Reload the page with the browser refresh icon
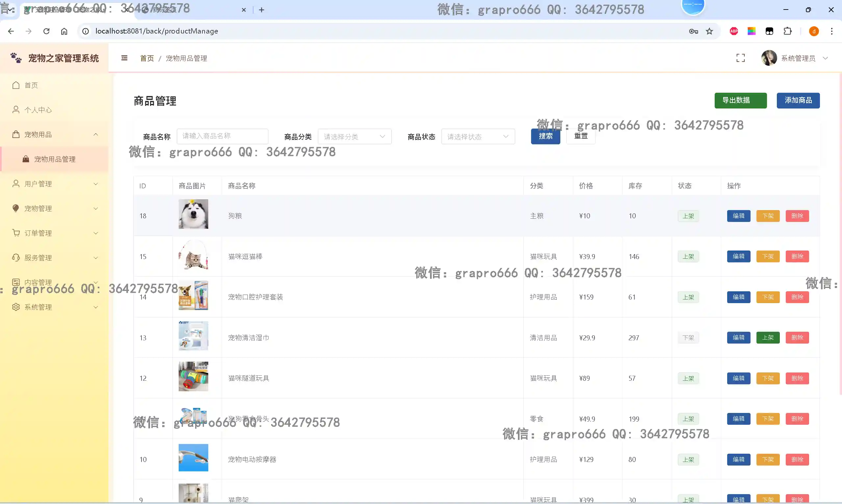 (46, 31)
